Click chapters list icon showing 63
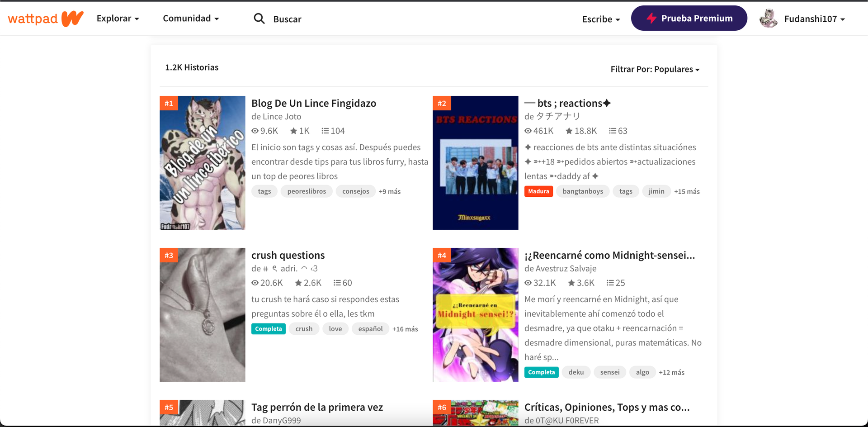The image size is (868, 427). 613,131
